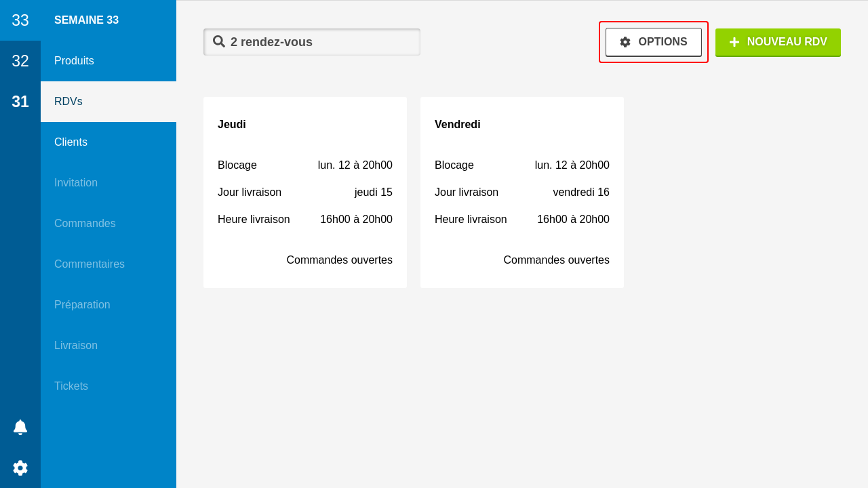868x488 pixels.
Task: Open the Invitation section
Action: click(108, 183)
